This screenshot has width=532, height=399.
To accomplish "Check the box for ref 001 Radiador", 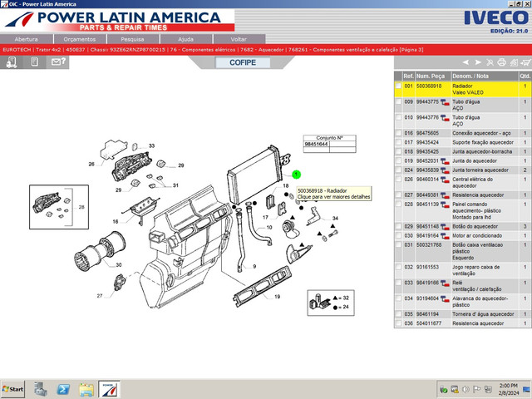I will (x=398, y=86).
